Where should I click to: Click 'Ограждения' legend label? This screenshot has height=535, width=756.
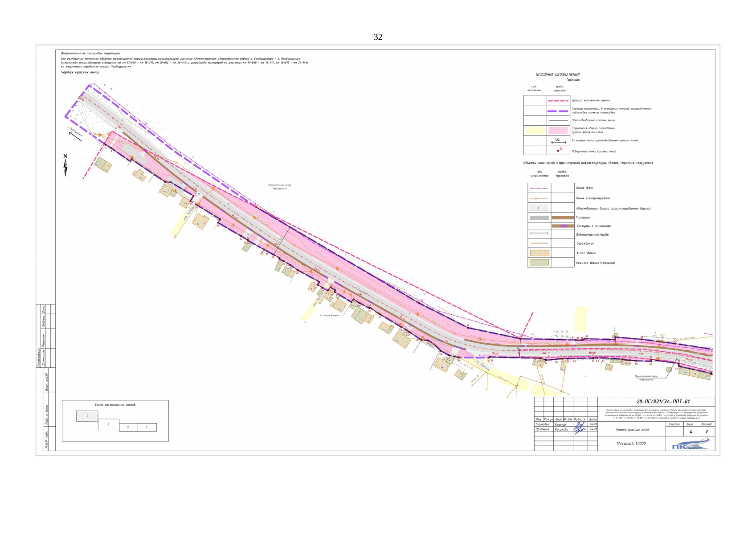(x=585, y=244)
